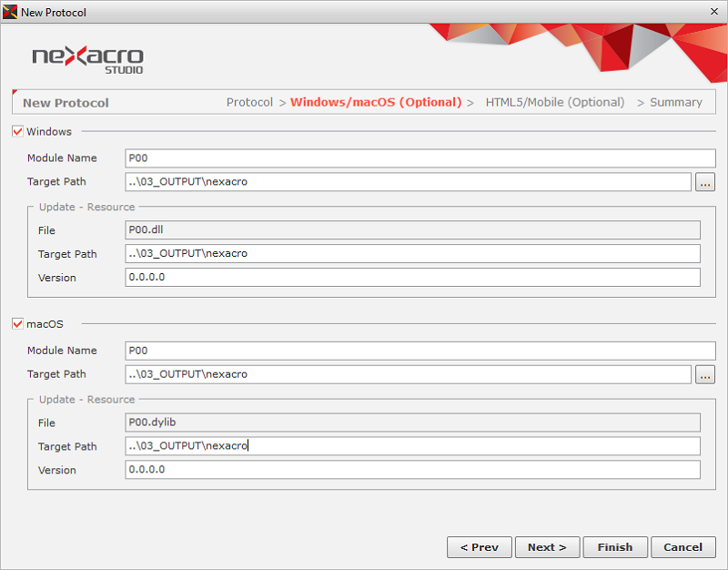Focus the Windows Module Name field
This screenshot has height=570, width=728.
point(420,158)
